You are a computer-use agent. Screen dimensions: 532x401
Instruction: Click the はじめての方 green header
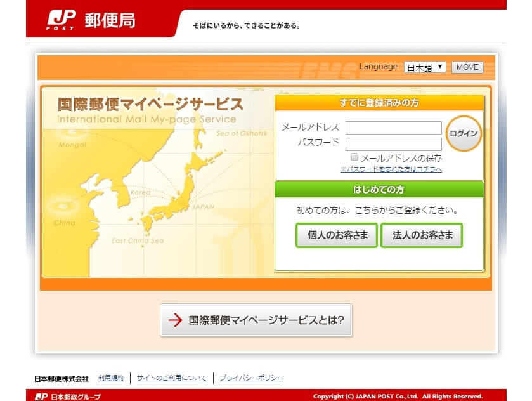[379, 189]
